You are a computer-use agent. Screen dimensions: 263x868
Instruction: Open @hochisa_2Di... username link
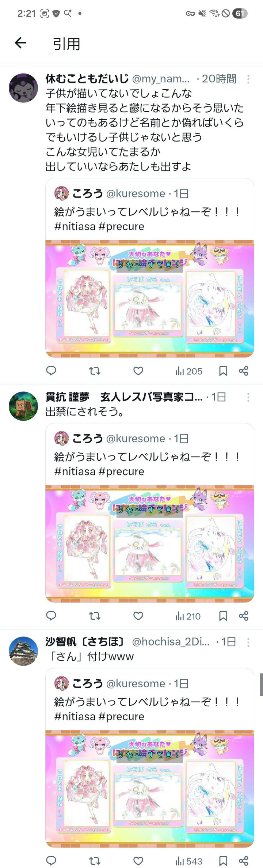click(x=171, y=642)
